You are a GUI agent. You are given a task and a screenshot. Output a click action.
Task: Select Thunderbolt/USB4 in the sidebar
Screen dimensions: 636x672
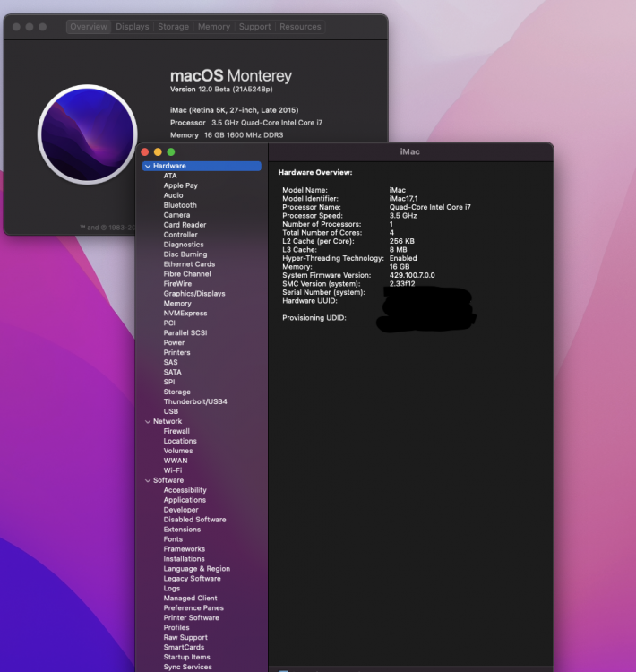pyautogui.click(x=195, y=402)
